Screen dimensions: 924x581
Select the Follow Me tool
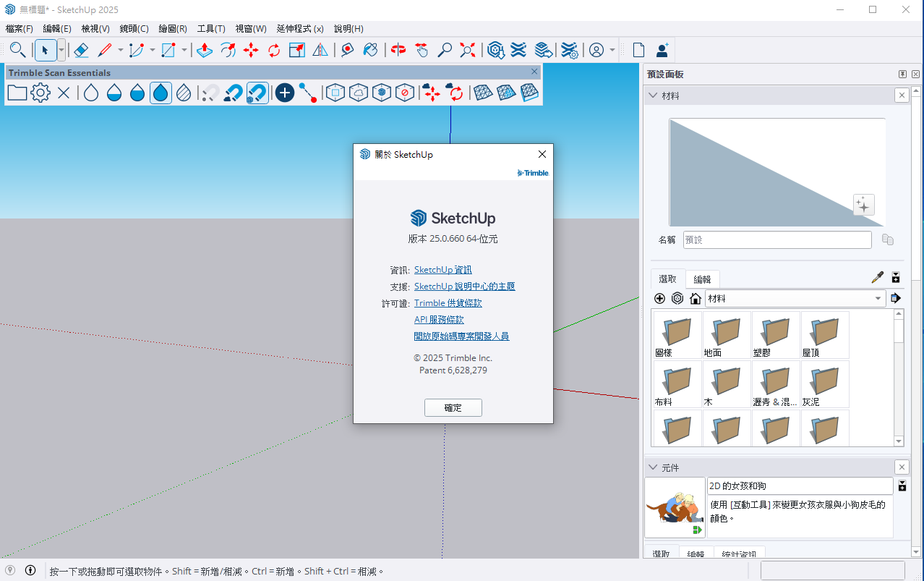coord(228,50)
